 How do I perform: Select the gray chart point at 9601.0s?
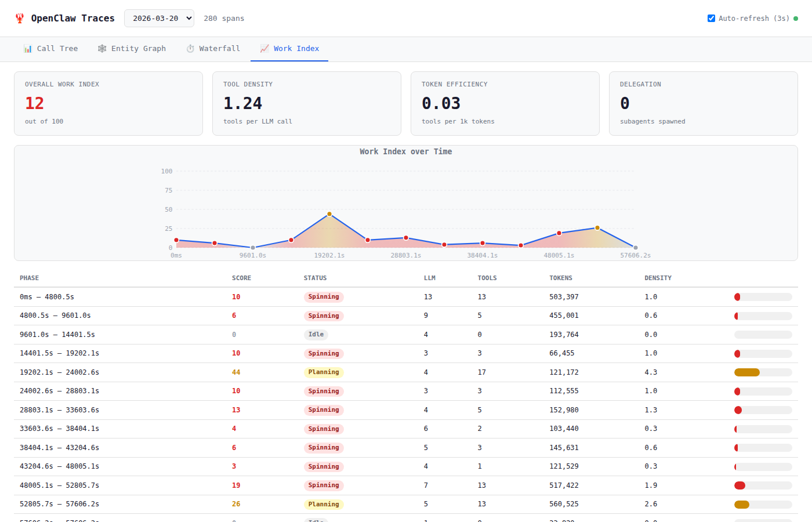(253, 248)
